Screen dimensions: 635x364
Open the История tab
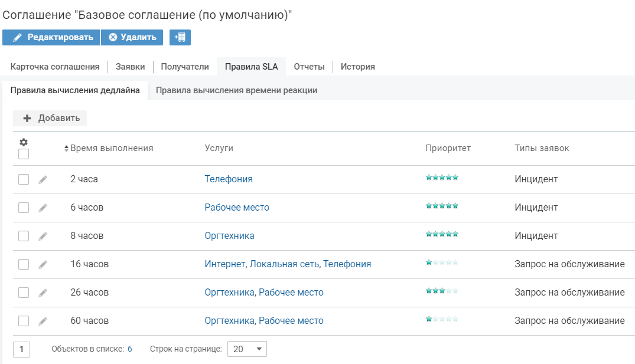point(357,67)
